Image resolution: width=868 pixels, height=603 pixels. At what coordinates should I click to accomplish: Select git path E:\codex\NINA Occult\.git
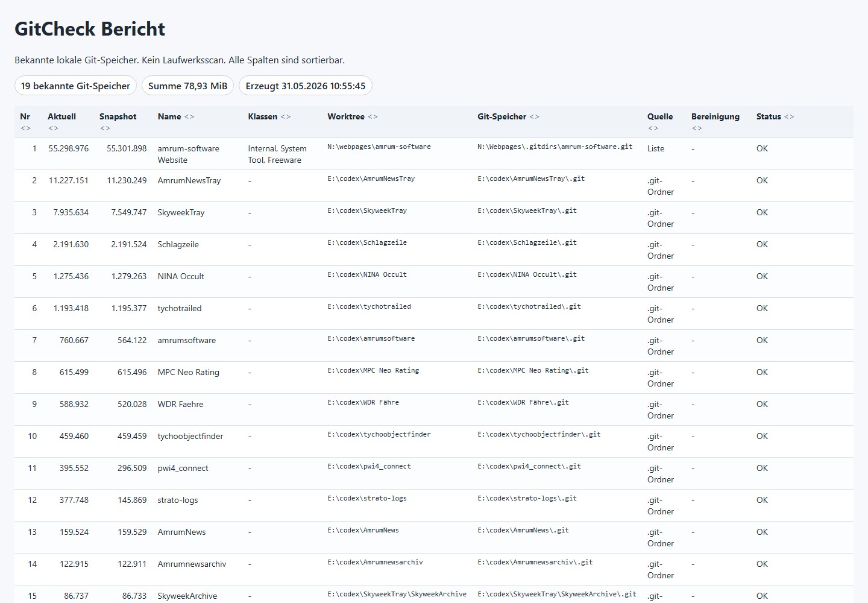pyautogui.click(x=527, y=274)
